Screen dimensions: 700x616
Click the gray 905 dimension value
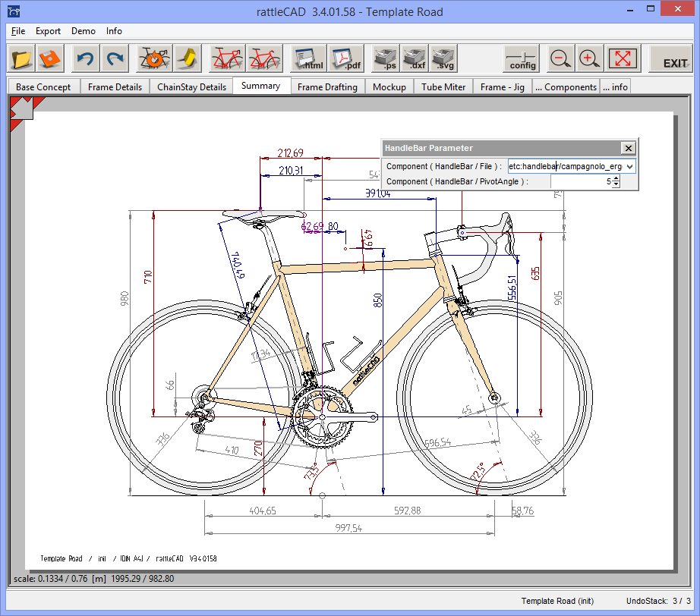(x=558, y=298)
